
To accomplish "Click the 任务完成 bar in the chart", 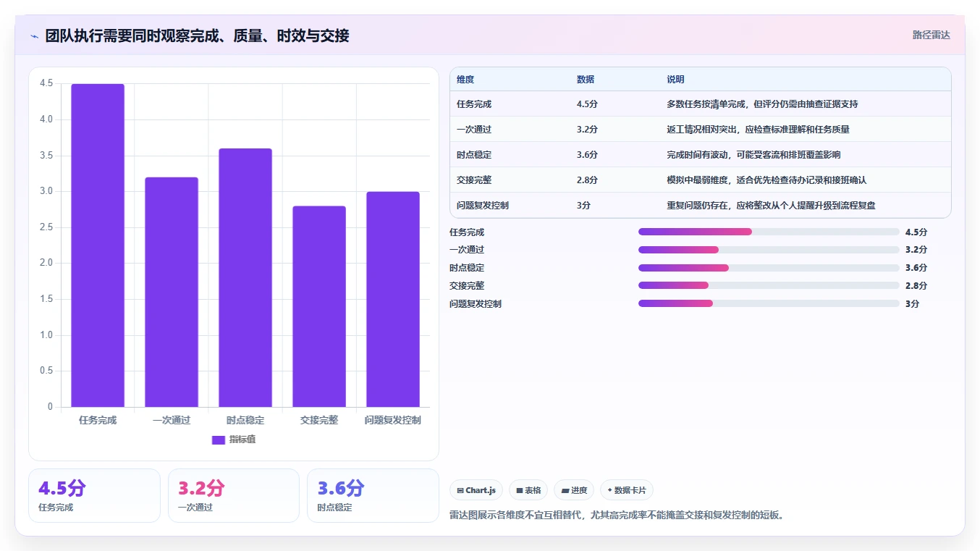I will pyautogui.click(x=98, y=245).
